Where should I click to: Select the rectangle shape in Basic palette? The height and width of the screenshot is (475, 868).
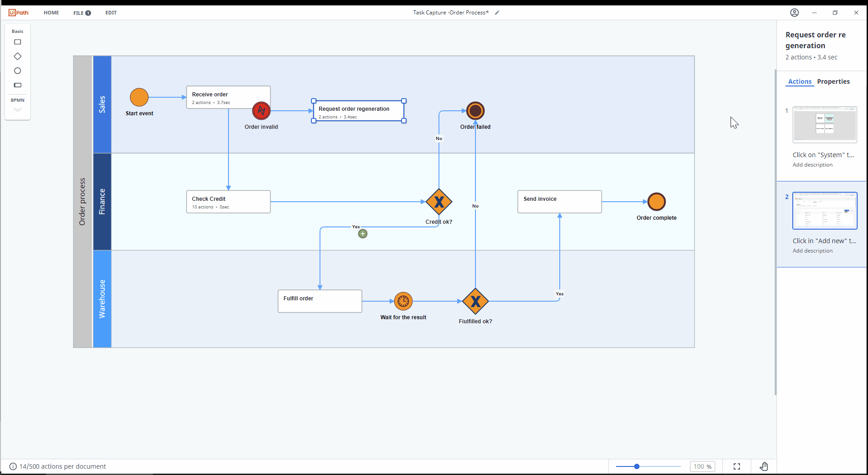pyautogui.click(x=18, y=42)
